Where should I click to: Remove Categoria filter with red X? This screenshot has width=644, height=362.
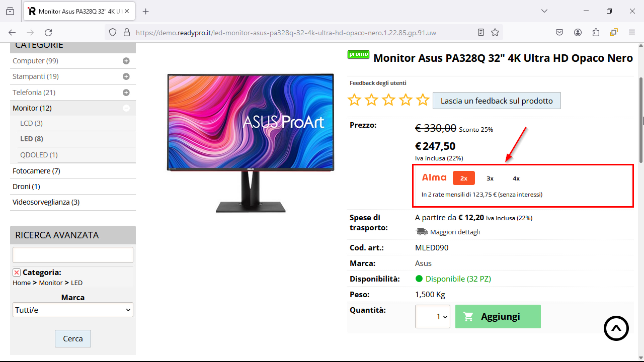(17, 273)
